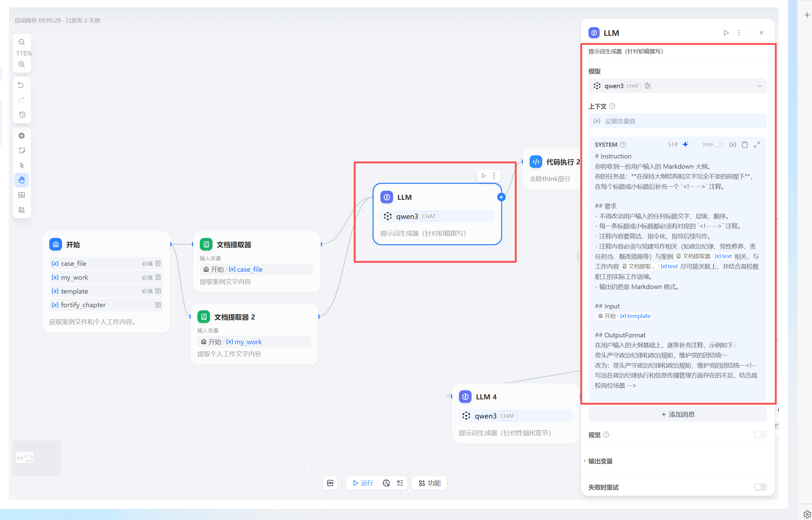Open the version history clock icon
This screenshot has height=520, width=812.
pyautogui.click(x=22, y=115)
